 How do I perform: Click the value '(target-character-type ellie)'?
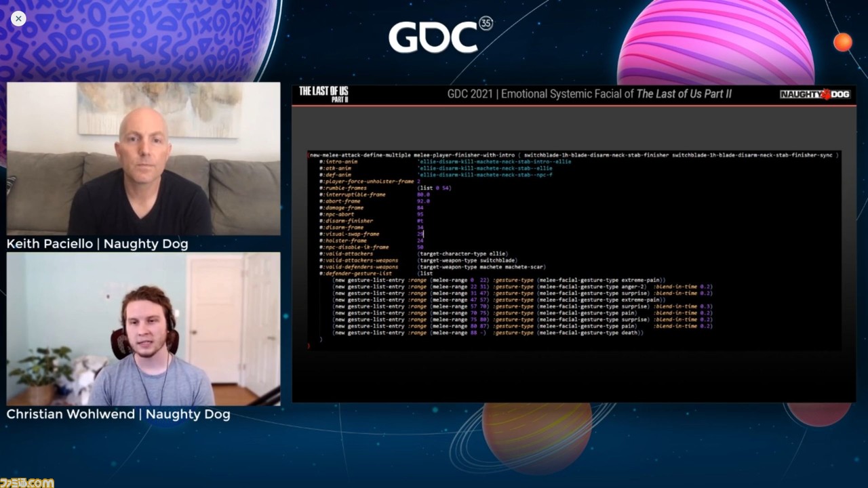pos(462,253)
